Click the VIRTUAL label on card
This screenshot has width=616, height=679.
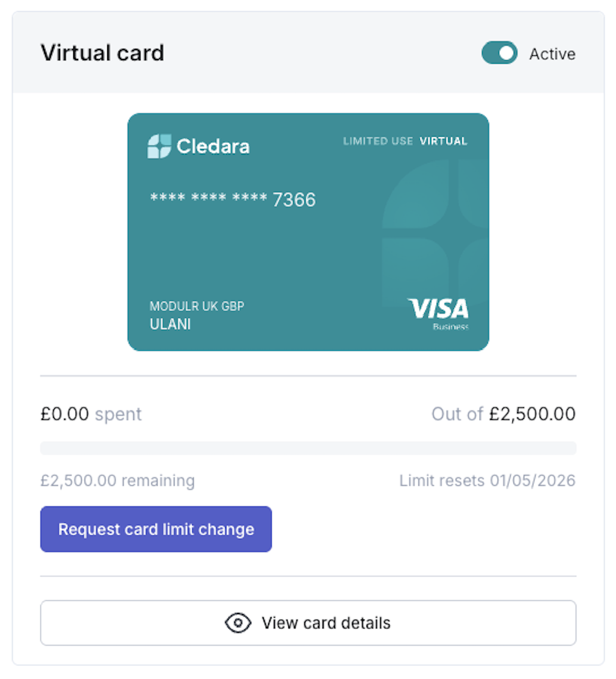pyautogui.click(x=443, y=141)
